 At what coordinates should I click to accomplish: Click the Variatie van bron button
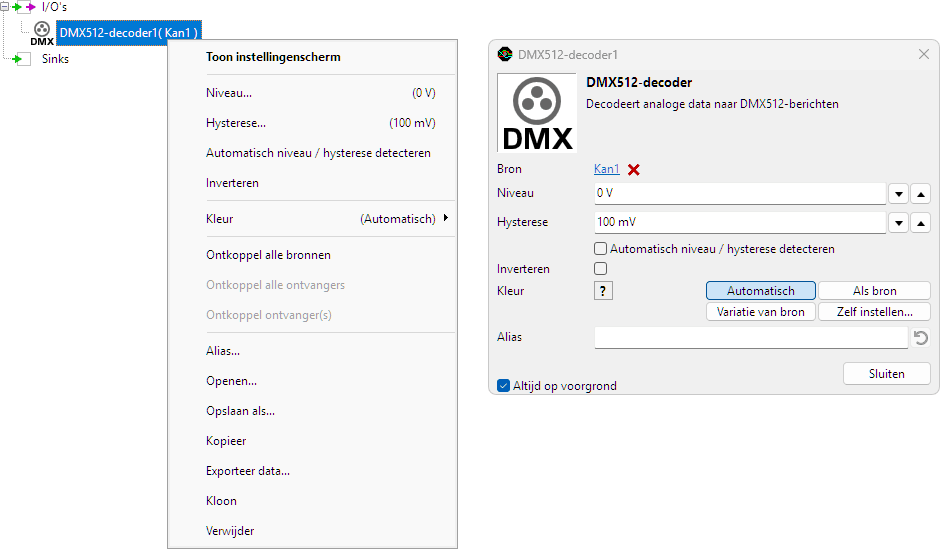point(760,312)
